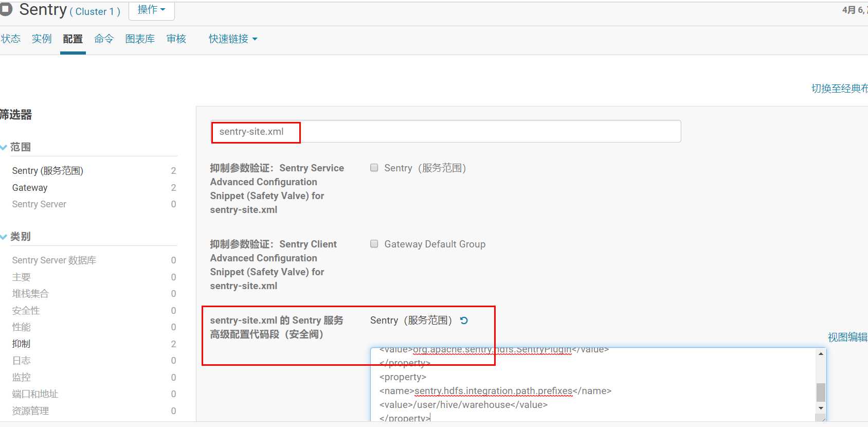Click the textarea vertical scrollbar thumb

(x=821, y=392)
